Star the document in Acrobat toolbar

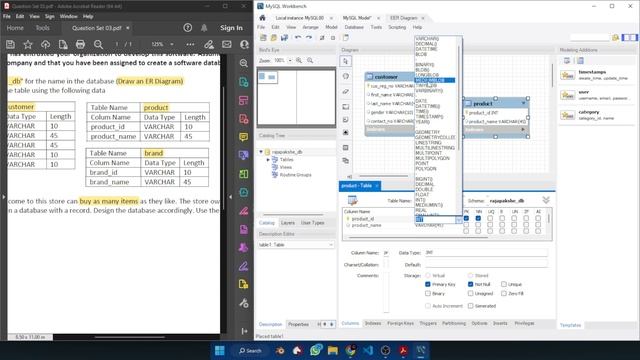point(28,44)
